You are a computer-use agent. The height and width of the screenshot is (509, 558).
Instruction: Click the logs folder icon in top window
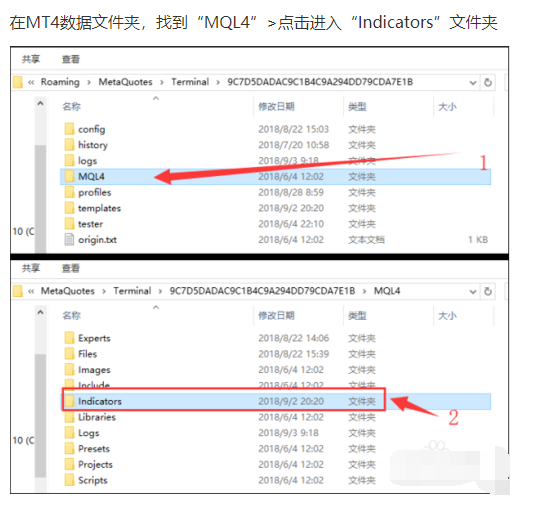click(69, 161)
